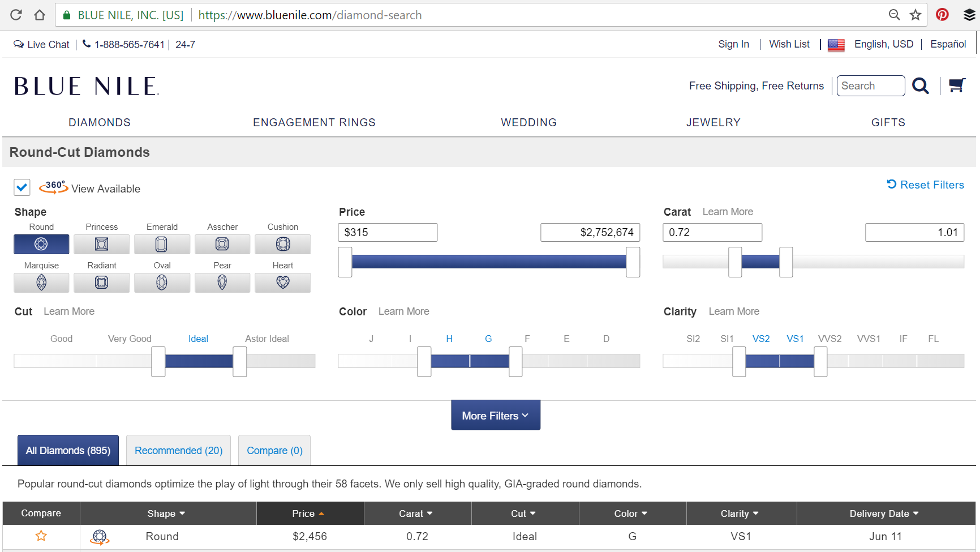Go to browser home page icon
This screenshot has height=552, width=980.
[39, 15]
